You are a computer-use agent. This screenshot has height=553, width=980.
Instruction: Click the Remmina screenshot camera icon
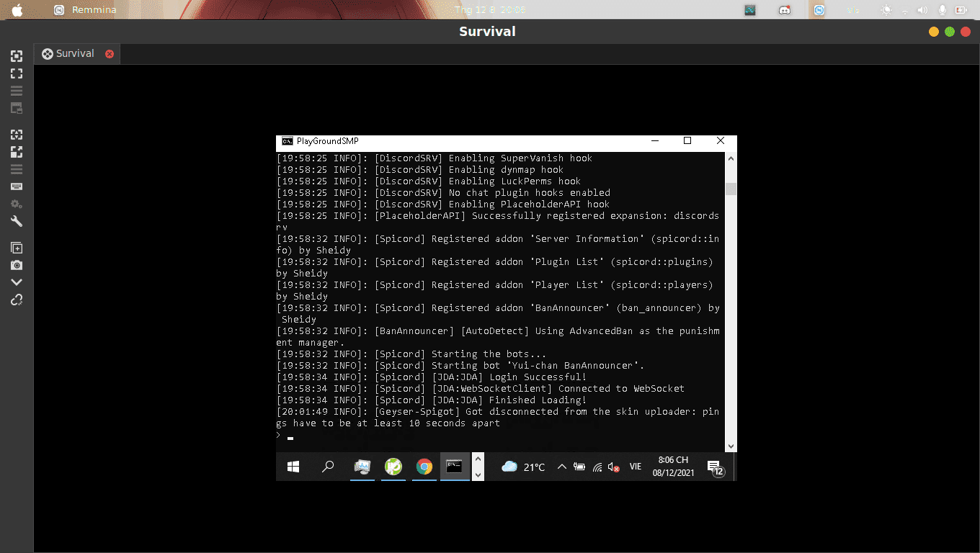coord(16,265)
